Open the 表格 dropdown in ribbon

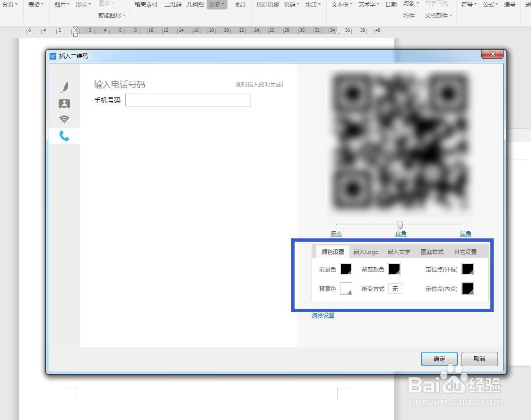(x=35, y=5)
